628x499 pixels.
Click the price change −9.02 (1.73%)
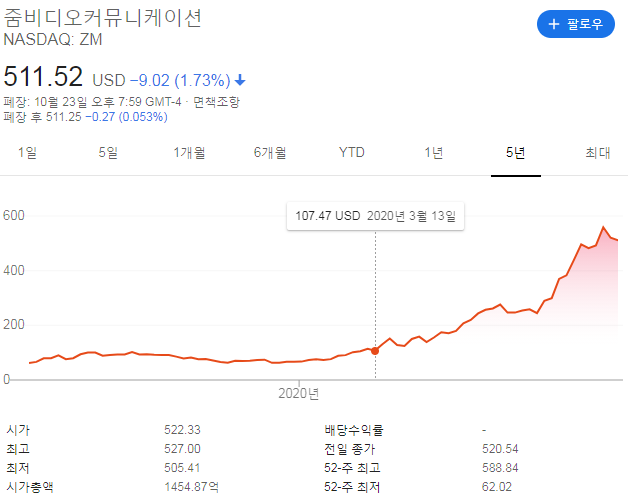(x=180, y=80)
